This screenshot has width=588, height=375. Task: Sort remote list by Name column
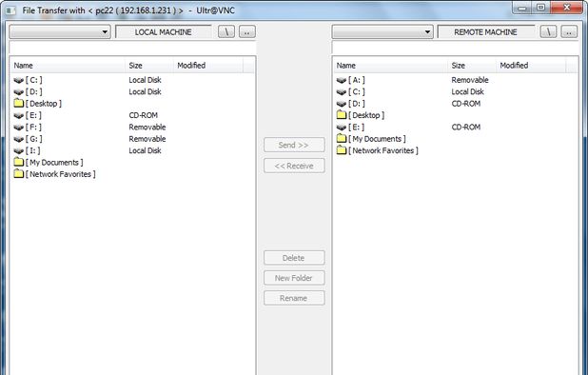391,66
